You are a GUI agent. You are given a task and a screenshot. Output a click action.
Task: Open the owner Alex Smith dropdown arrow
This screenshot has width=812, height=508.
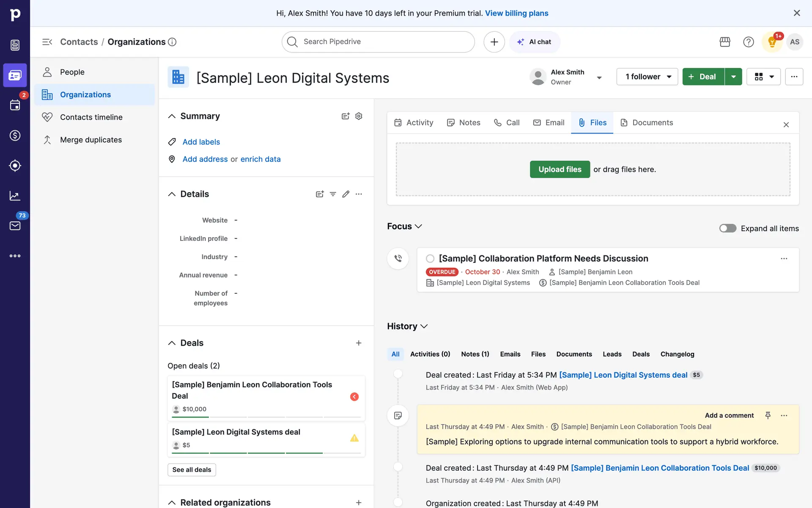click(599, 77)
